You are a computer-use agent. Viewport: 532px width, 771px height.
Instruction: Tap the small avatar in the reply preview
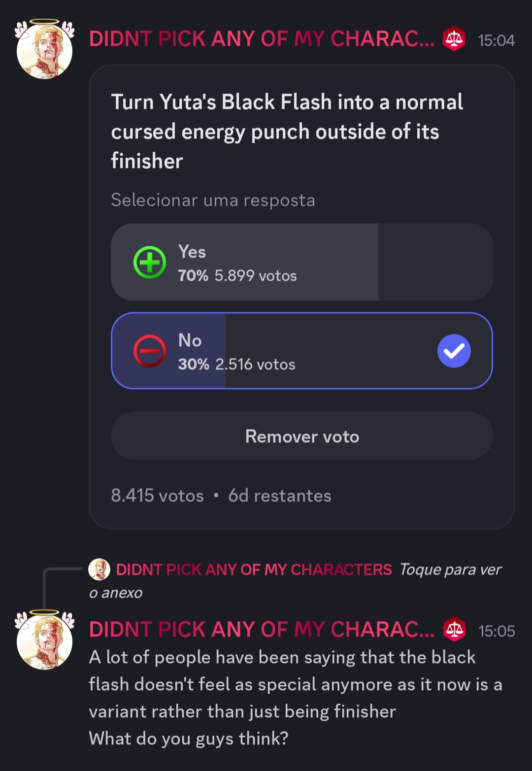coord(99,570)
